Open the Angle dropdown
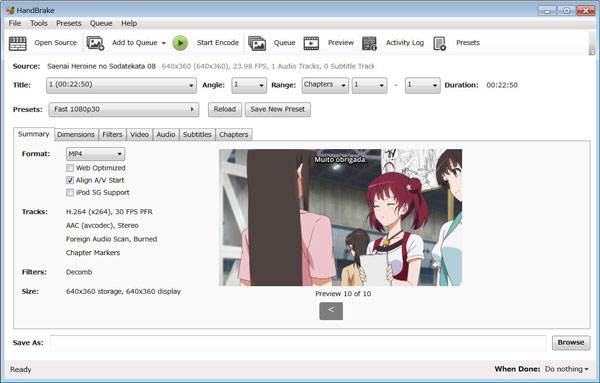Screen dimensions: 600x383 point(249,85)
